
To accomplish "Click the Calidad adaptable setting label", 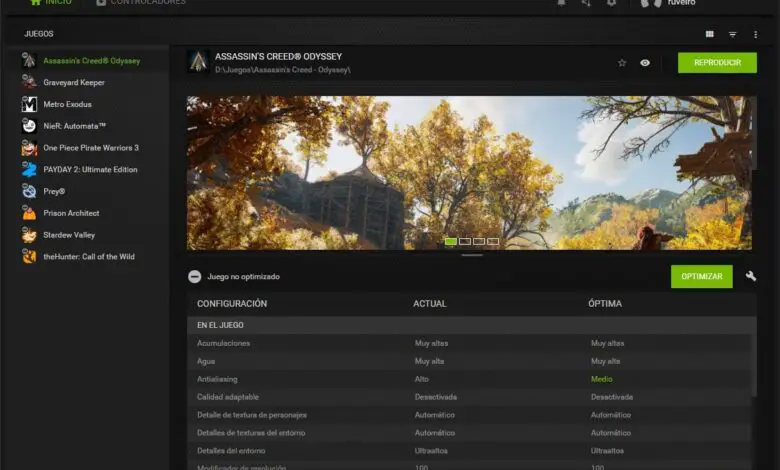I will point(228,397).
